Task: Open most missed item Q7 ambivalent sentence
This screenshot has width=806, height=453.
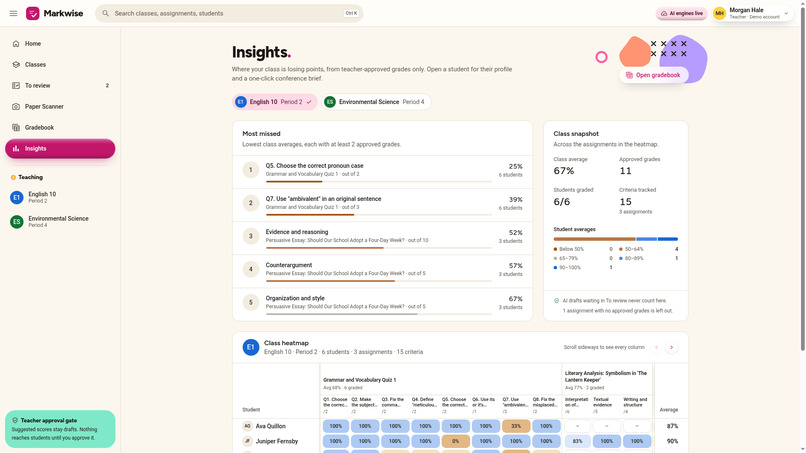Action: pos(382,205)
